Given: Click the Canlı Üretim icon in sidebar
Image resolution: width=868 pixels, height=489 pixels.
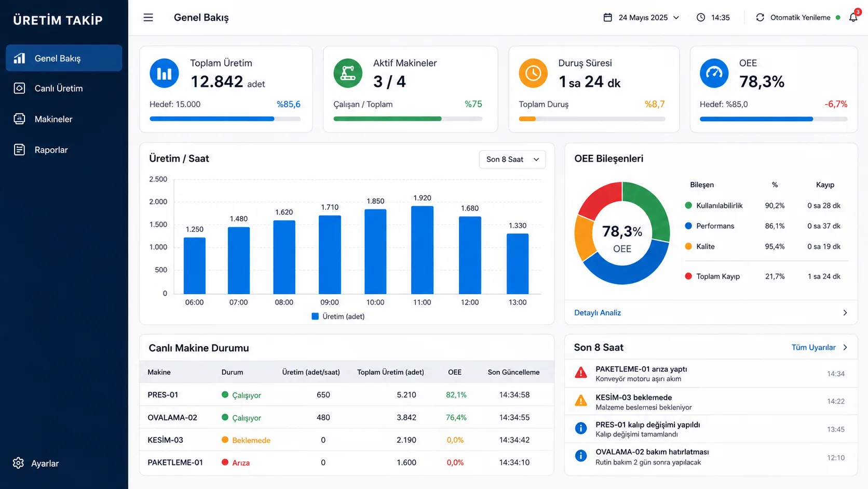Looking at the screenshot, I should 19,88.
